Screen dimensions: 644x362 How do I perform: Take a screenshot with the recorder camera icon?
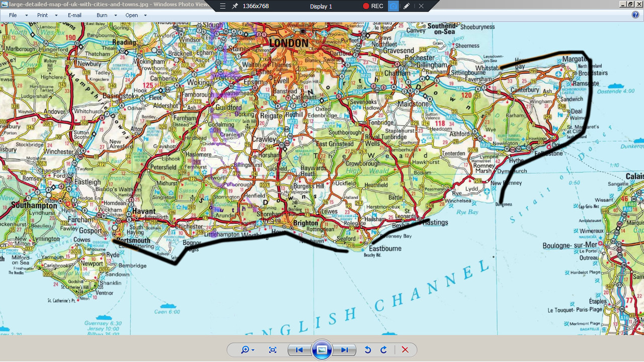(x=393, y=6)
